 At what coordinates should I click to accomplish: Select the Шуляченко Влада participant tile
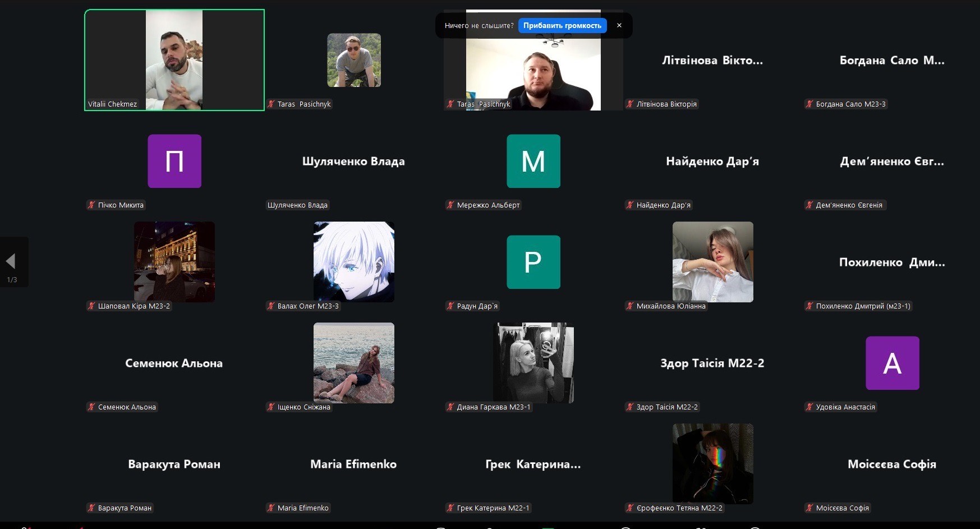coord(353,162)
